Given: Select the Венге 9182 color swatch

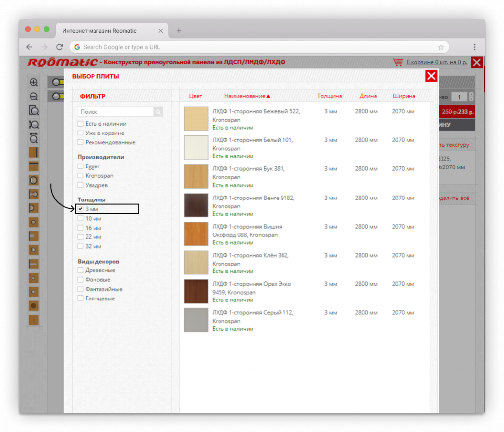Looking at the screenshot, I should pyautogui.click(x=196, y=205).
